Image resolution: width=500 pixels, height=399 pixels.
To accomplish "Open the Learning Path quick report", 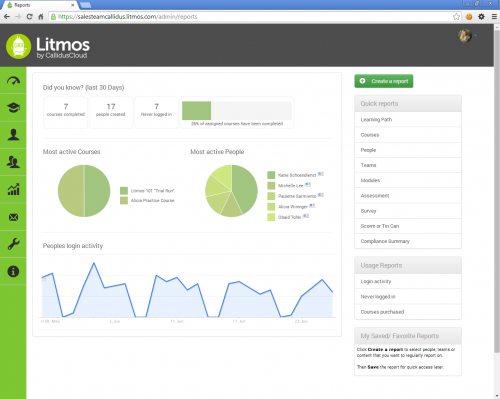I will [408, 119].
